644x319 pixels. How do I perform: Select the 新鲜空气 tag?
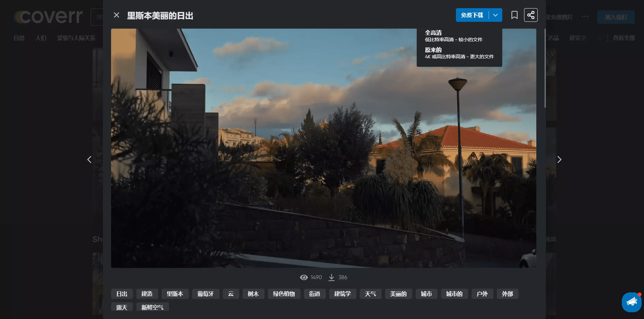[x=153, y=307]
